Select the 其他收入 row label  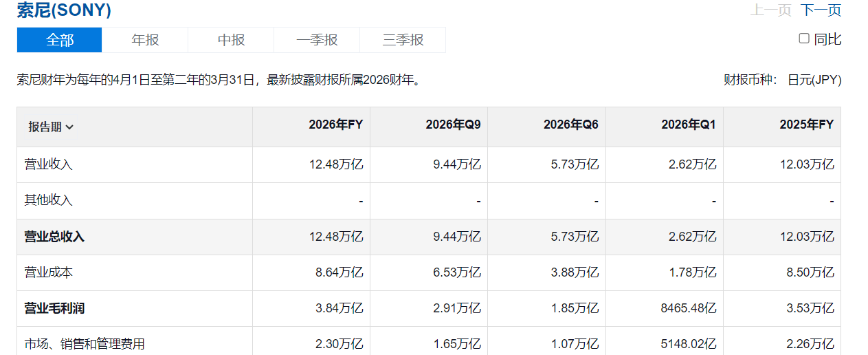pos(48,200)
